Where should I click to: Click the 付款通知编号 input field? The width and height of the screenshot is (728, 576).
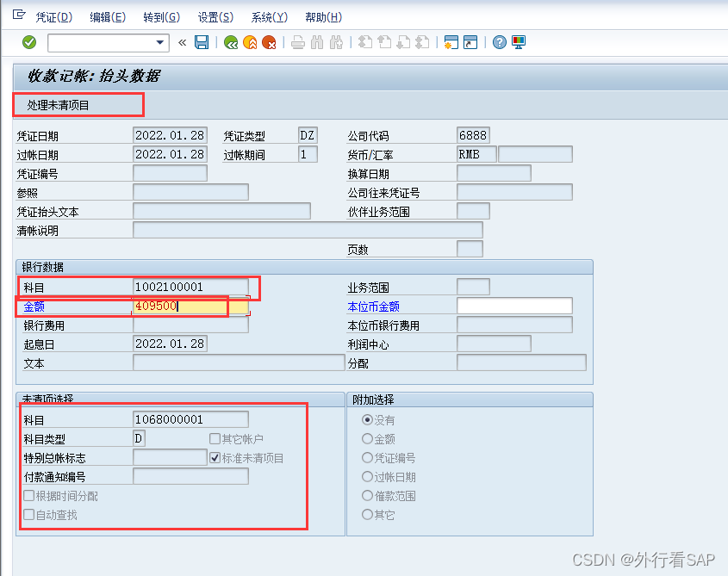coord(190,476)
